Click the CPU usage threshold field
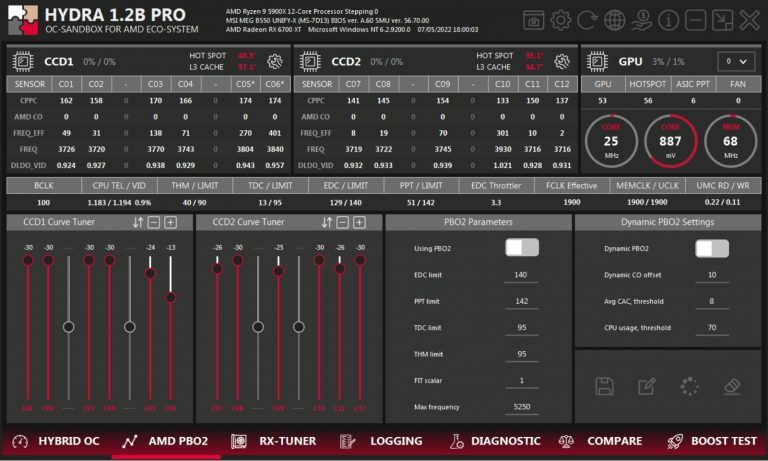Image resolution: width=768 pixels, height=461 pixels. point(712,328)
